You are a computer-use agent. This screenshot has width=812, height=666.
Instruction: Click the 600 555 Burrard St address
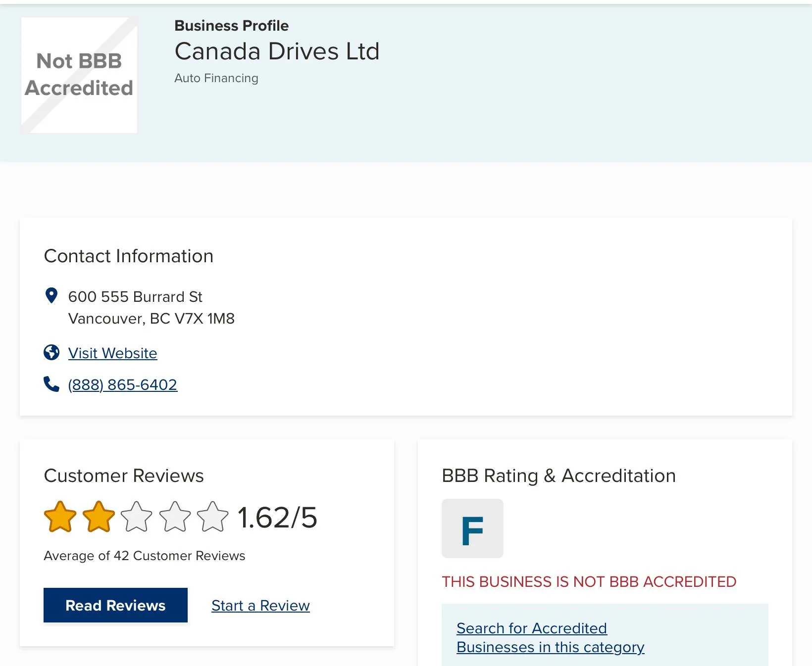click(x=135, y=296)
